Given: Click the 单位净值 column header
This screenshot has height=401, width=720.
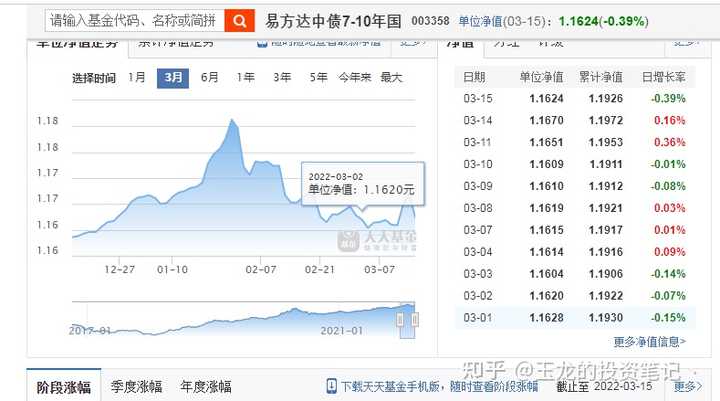Looking at the screenshot, I should (x=541, y=77).
